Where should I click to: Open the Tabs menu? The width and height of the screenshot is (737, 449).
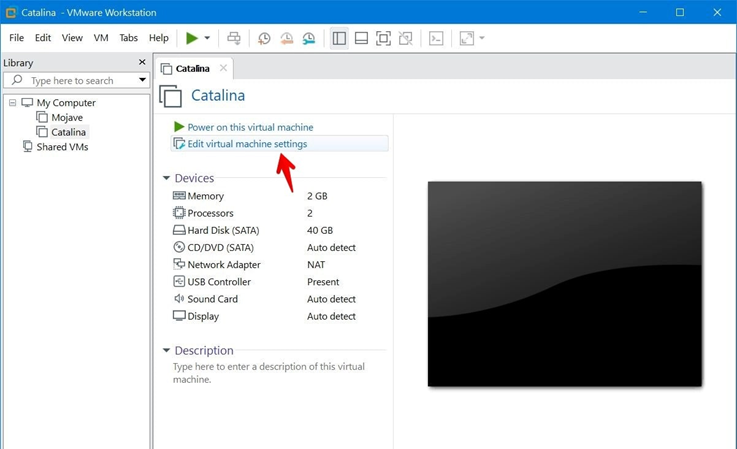click(128, 38)
